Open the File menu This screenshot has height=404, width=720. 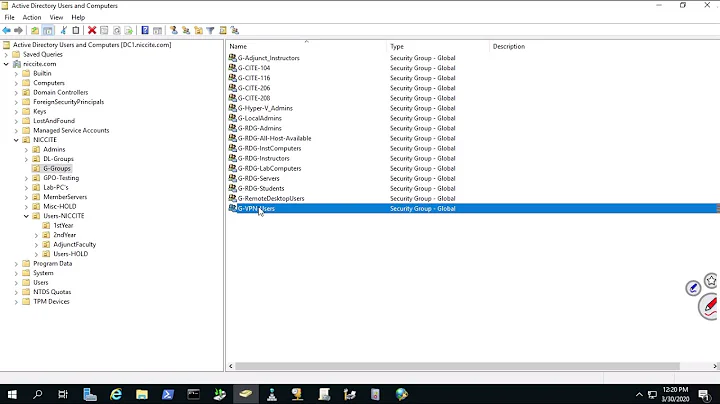(x=9, y=17)
